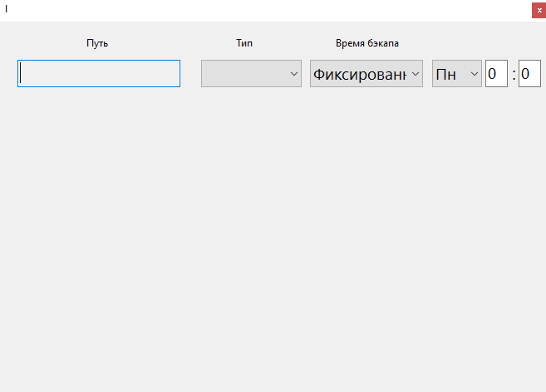546x392 pixels.
Task: Click the gap between Путь field and Тип box
Action: (190, 73)
